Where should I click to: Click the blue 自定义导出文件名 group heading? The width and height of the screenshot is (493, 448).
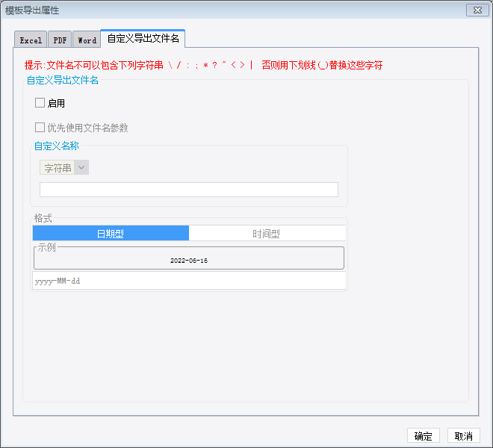tap(63, 80)
